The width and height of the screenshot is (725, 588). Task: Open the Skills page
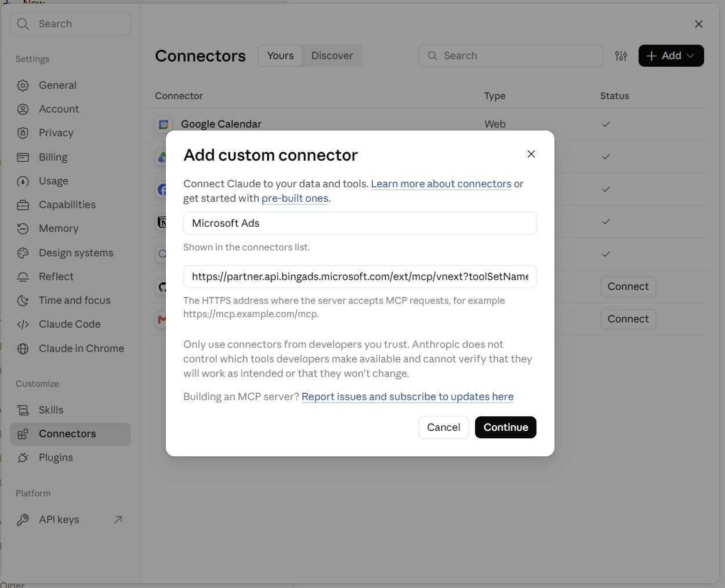[x=70, y=410]
